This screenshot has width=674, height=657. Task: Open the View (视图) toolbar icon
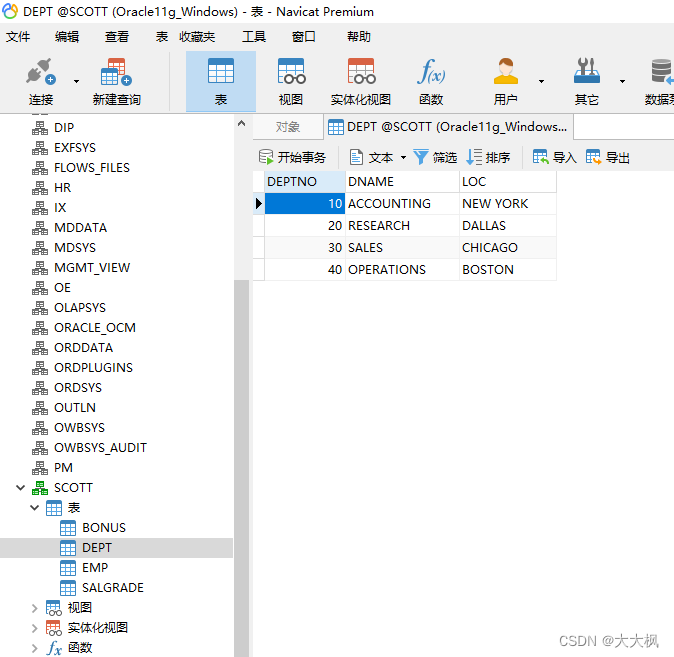(291, 71)
